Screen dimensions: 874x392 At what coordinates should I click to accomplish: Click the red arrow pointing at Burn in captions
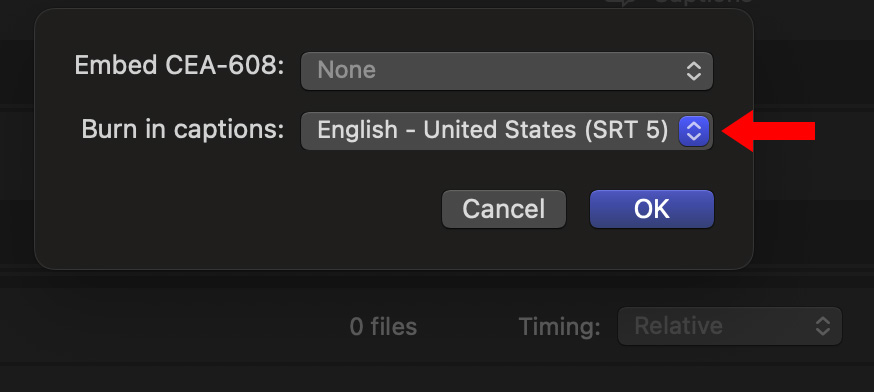[x=769, y=131]
